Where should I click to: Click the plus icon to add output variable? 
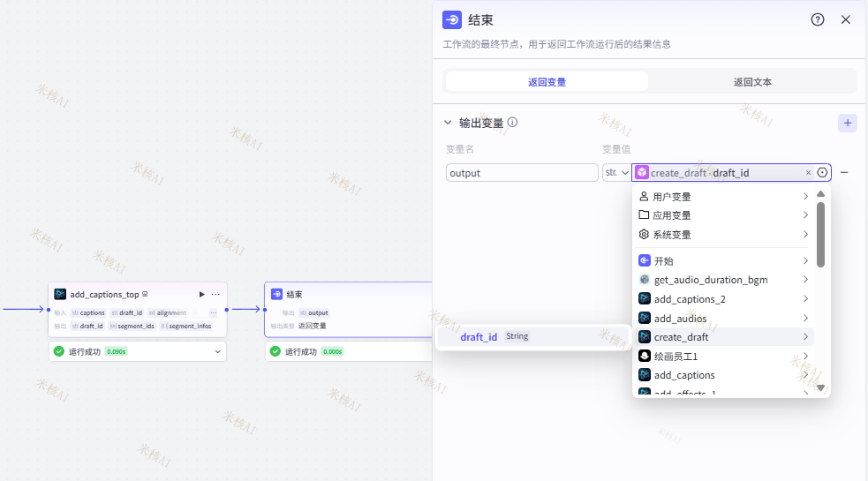[x=847, y=124]
